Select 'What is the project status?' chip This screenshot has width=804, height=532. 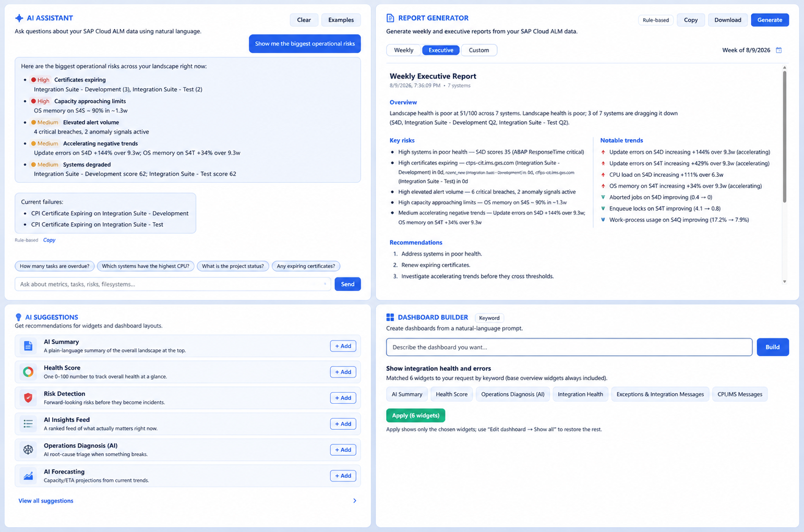pos(233,266)
